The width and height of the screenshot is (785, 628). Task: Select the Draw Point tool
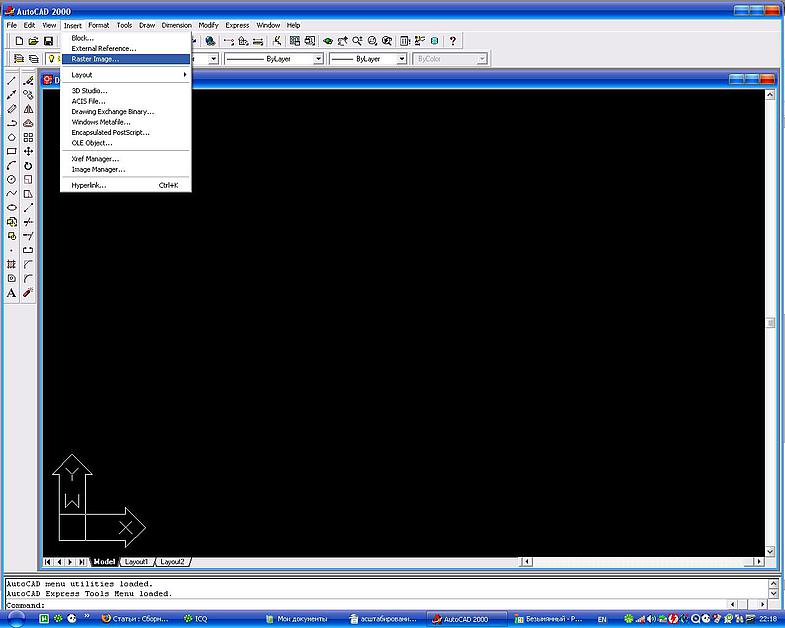(12, 250)
